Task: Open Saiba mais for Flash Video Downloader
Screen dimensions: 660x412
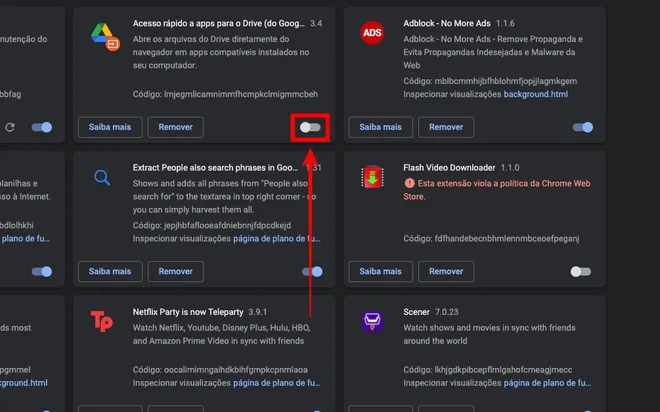Action: (x=381, y=271)
